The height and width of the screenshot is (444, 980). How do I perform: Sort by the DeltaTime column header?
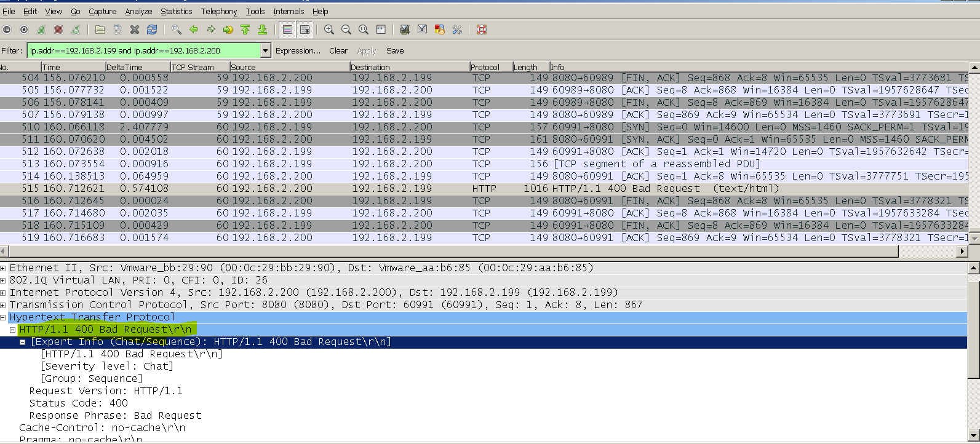(x=138, y=67)
